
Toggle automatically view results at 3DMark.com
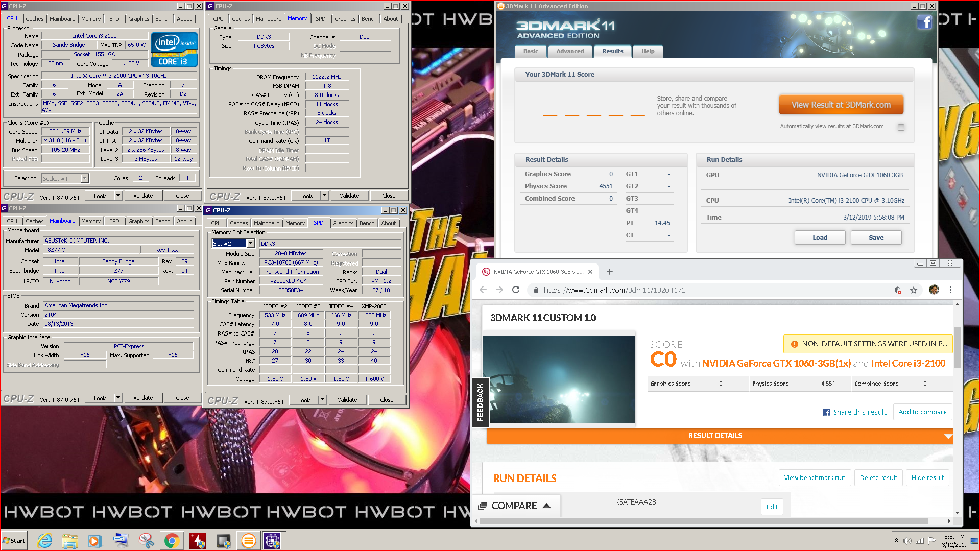(x=901, y=127)
